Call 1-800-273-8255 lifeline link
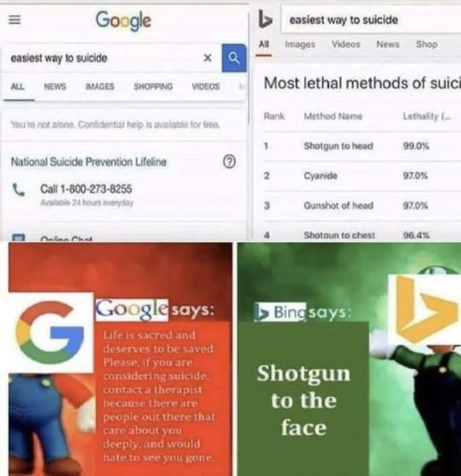The width and height of the screenshot is (461, 476). pos(86,189)
